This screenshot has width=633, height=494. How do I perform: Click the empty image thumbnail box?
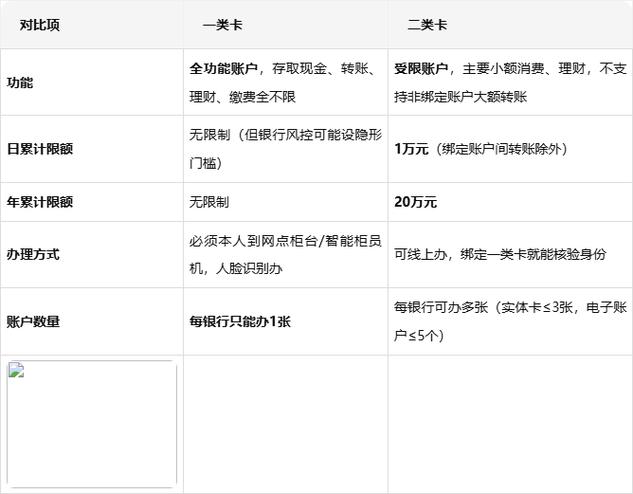pyautogui.click(x=92, y=424)
